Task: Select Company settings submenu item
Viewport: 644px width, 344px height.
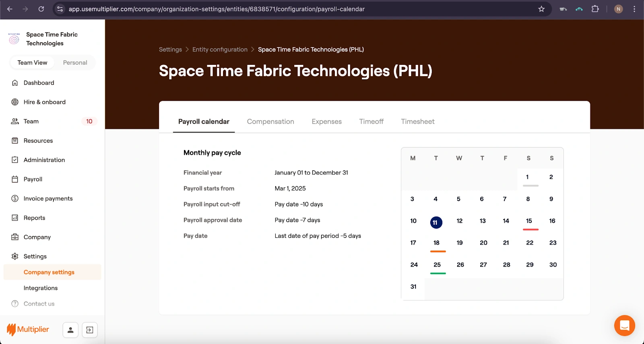Action: pyautogui.click(x=52, y=272)
